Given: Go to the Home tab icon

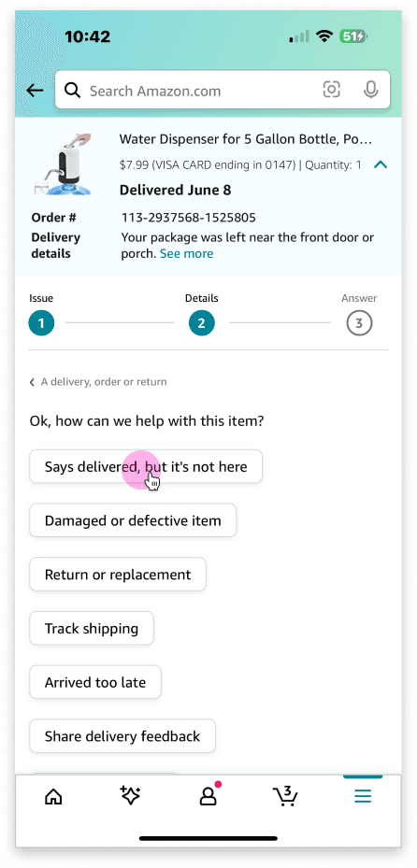Looking at the screenshot, I should [x=53, y=797].
